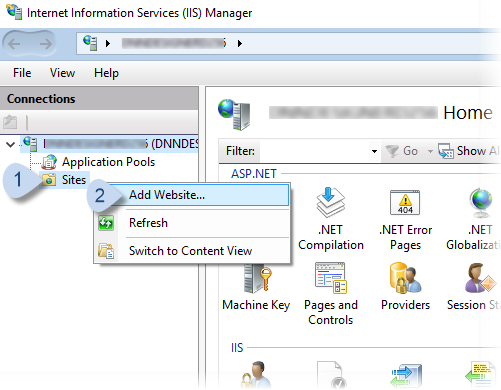Open the File menu
The height and width of the screenshot is (390, 501).
point(22,73)
